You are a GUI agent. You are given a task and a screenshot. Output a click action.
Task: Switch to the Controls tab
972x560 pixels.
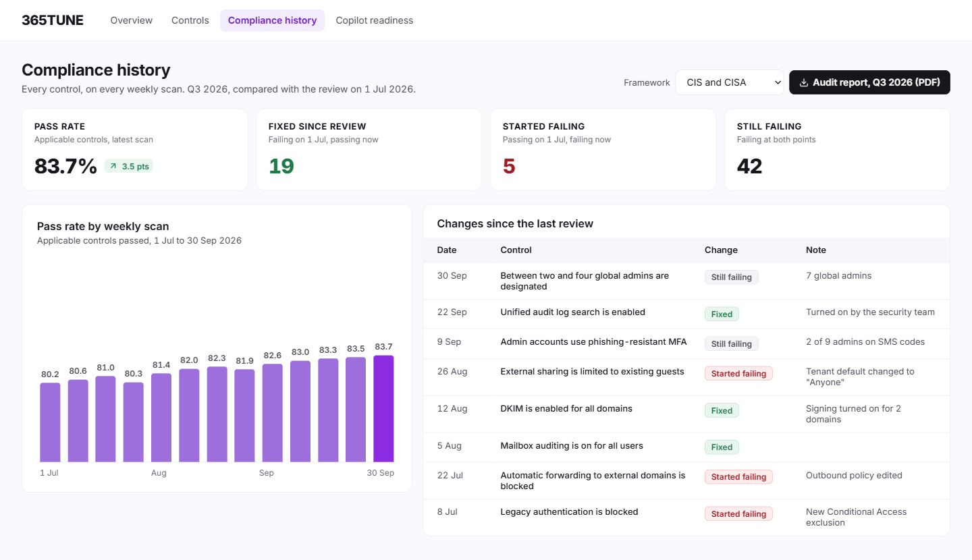190,20
